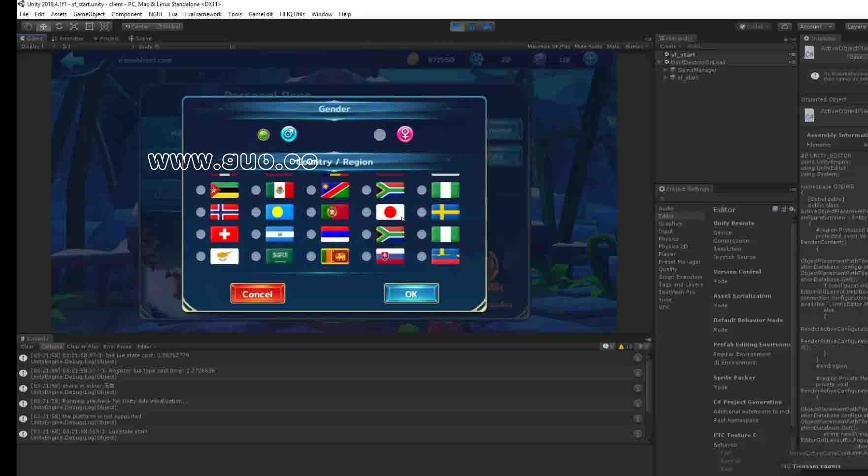Toggle Mute Audio in Game view
The image size is (868, 476).
[x=588, y=46]
